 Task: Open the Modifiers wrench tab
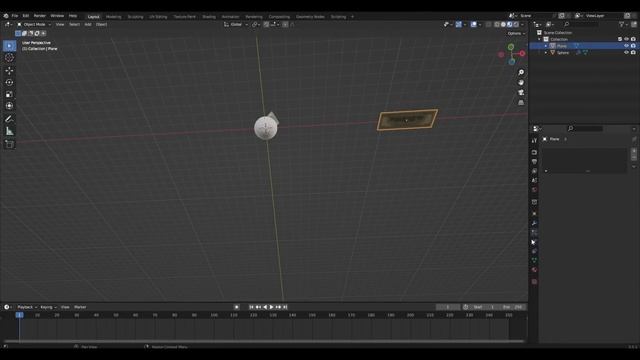[534, 223]
